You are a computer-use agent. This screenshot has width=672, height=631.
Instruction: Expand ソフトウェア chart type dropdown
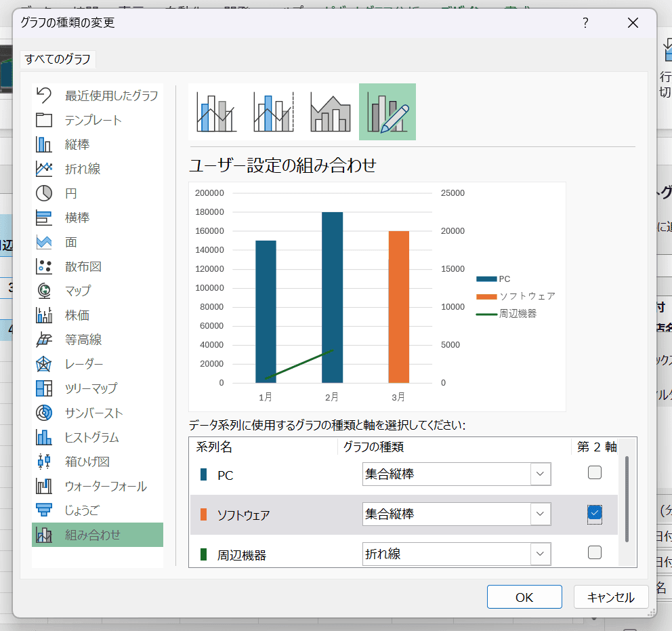click(x=540, y=514)
